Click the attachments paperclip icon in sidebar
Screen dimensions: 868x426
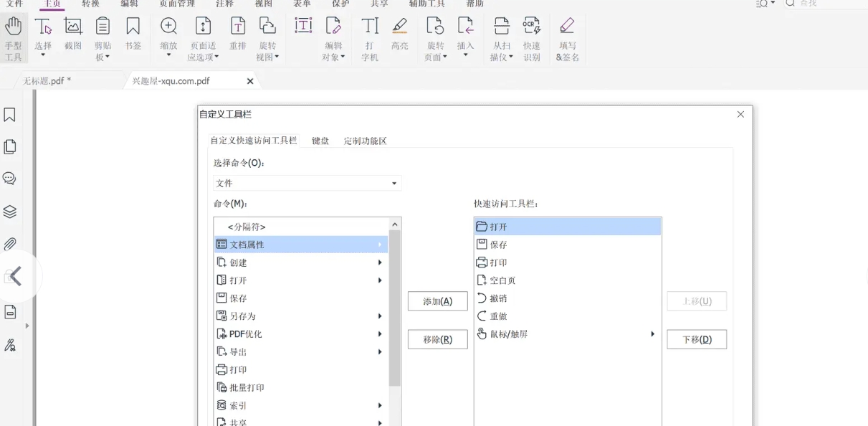pos(10,244)
